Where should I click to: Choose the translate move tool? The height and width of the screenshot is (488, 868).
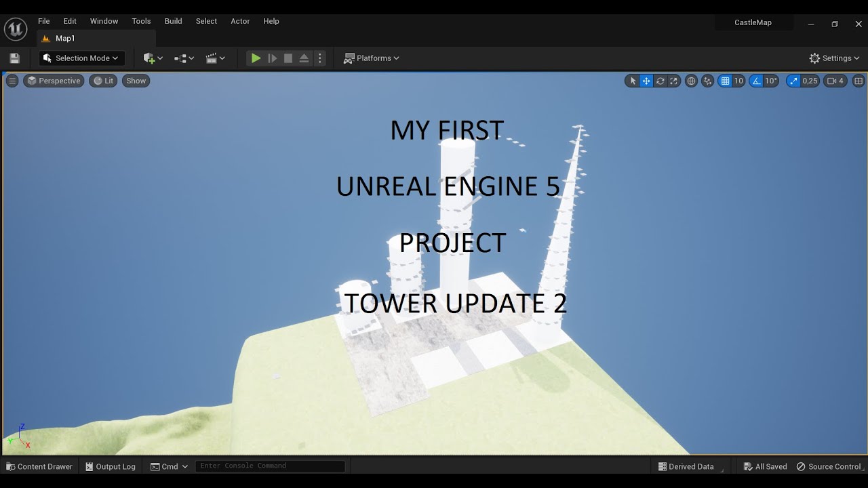[646, 81]
